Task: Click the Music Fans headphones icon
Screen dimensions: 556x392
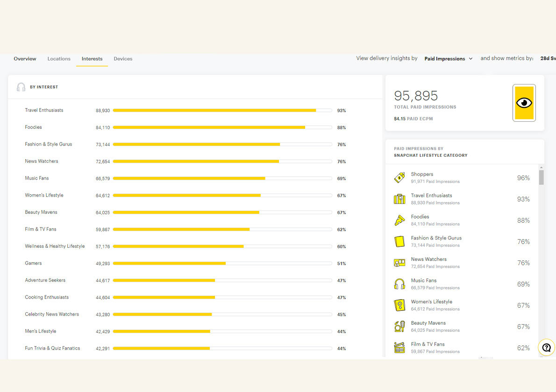Action: 399,284
